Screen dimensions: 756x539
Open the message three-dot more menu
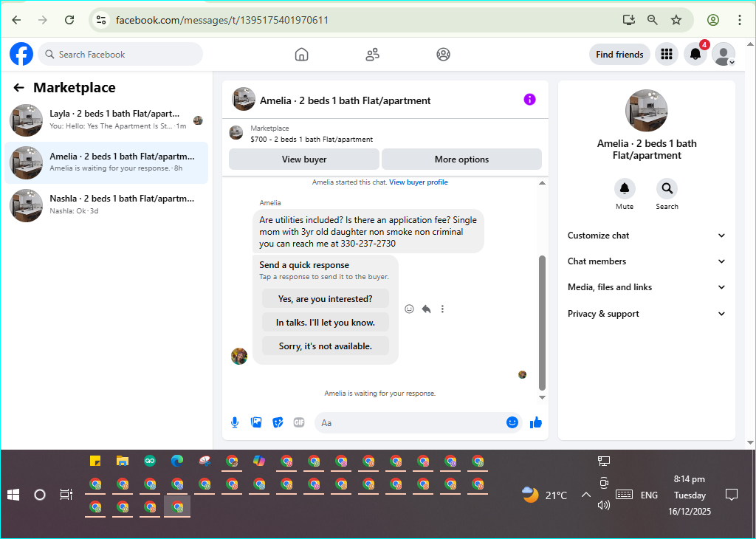[x=443, y=309]
